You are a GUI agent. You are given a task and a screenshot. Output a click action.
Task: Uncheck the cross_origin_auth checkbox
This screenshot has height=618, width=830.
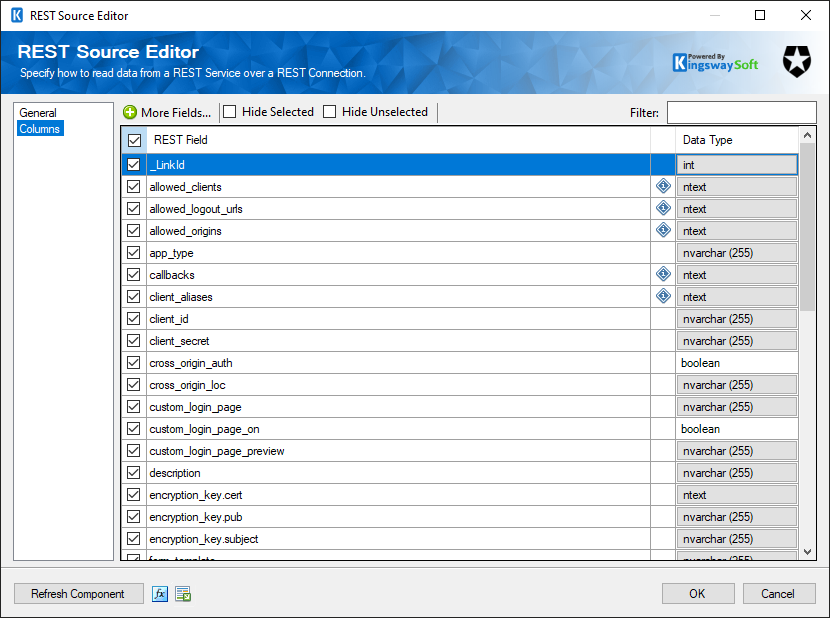click(x=133, y=363)
